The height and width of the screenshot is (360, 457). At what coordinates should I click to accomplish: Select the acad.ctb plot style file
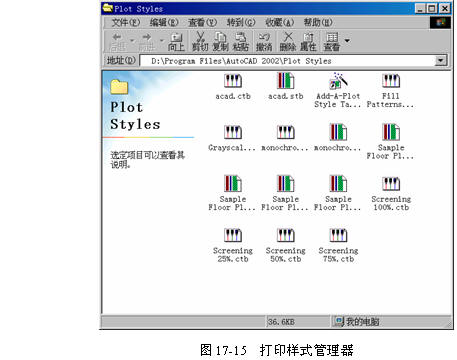click(233, 87)
